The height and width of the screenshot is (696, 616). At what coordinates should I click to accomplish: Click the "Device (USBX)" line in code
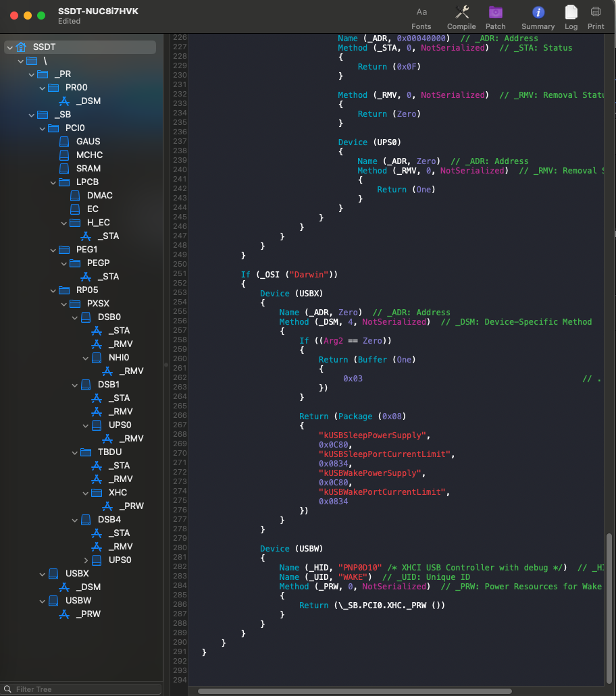coord(291,294)
